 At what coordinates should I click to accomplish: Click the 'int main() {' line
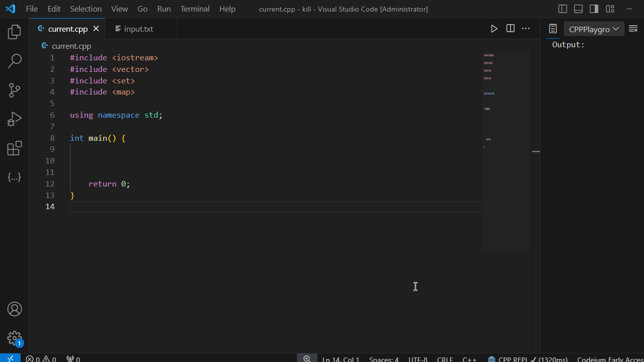point(98,138)
